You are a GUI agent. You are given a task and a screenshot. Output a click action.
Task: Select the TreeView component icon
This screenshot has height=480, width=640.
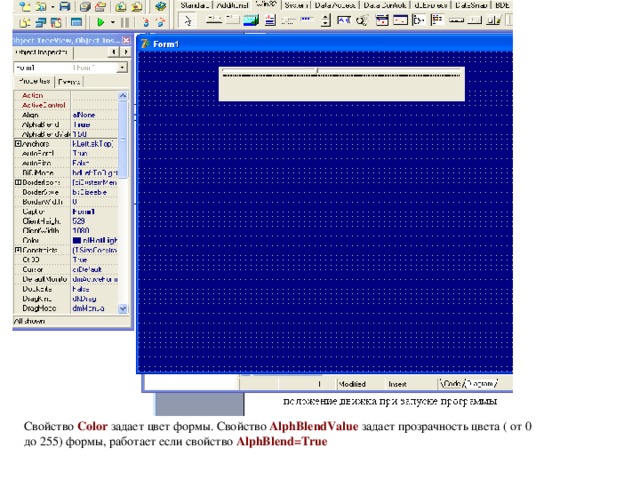(418, 20)
